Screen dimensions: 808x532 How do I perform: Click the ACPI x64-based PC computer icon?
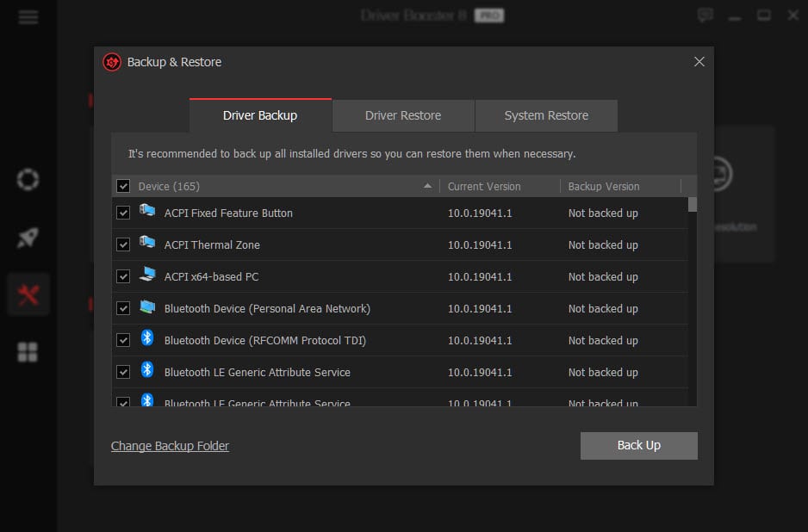point(147,274)
